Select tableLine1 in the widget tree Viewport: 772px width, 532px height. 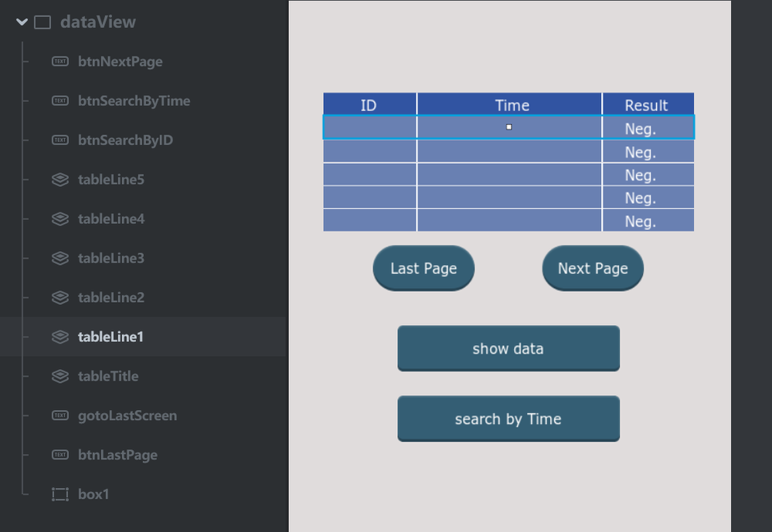tap(111, 337)
